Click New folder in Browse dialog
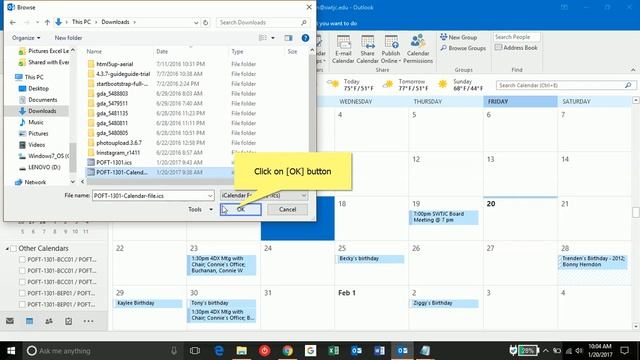This screenshot has height=360, width=640. coord(68,38)
